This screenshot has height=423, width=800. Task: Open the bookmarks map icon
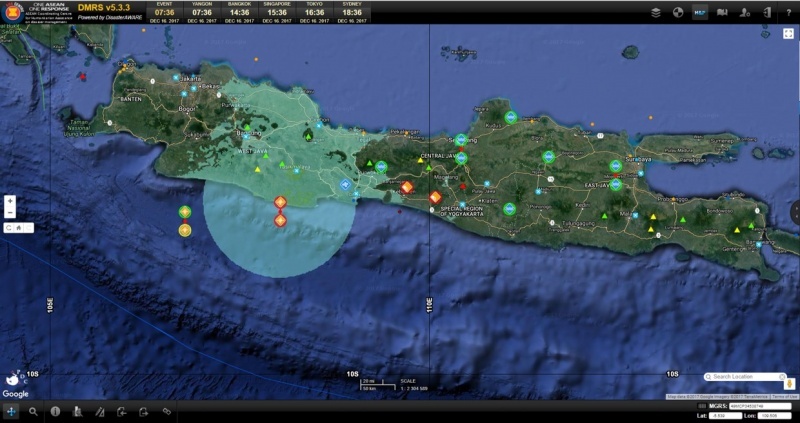click(x=722, y=13)
